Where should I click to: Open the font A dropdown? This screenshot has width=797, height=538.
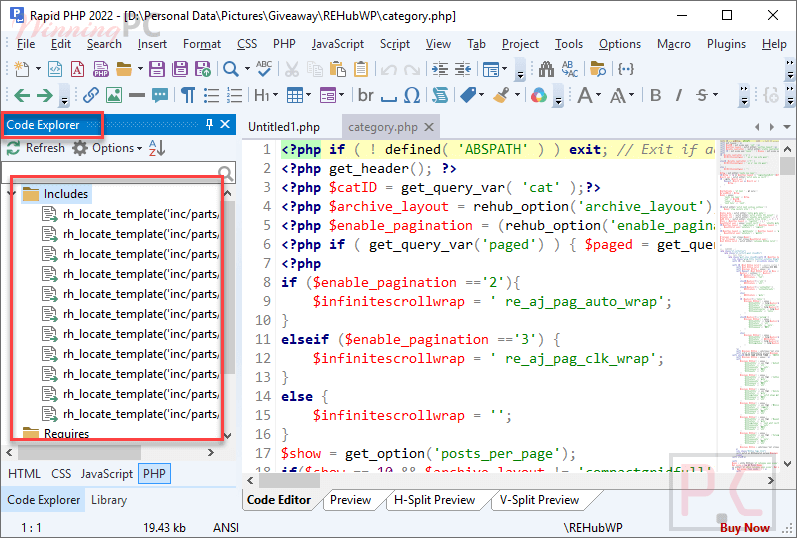pos(598,95)
